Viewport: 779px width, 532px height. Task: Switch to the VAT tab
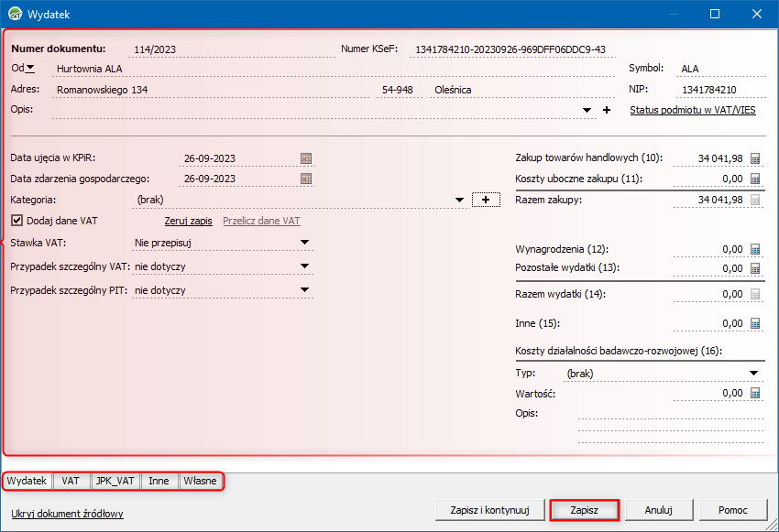pyautogui.click(x=71, y=481)
